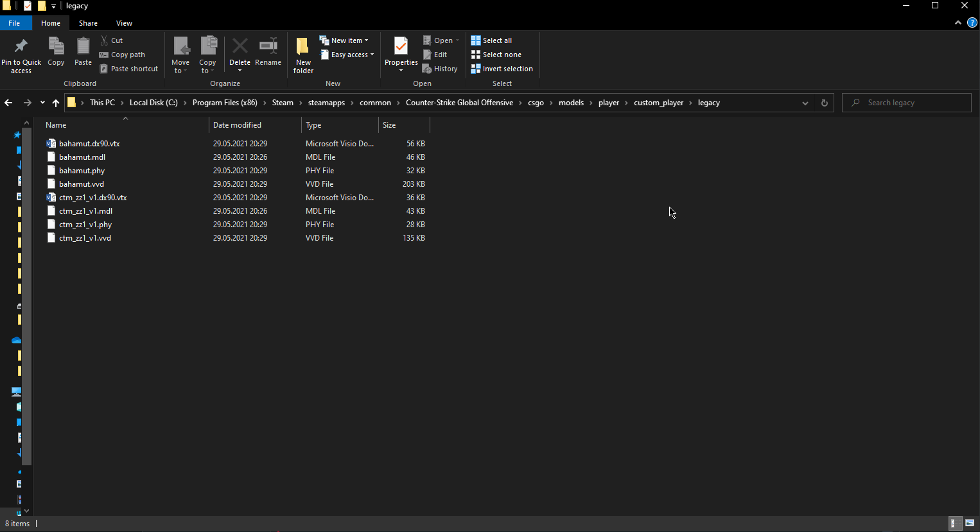Viewport: 980px width, 532px height.
Task: Navigate to csgo in breadcrumb path
Action: pos(536,103)
